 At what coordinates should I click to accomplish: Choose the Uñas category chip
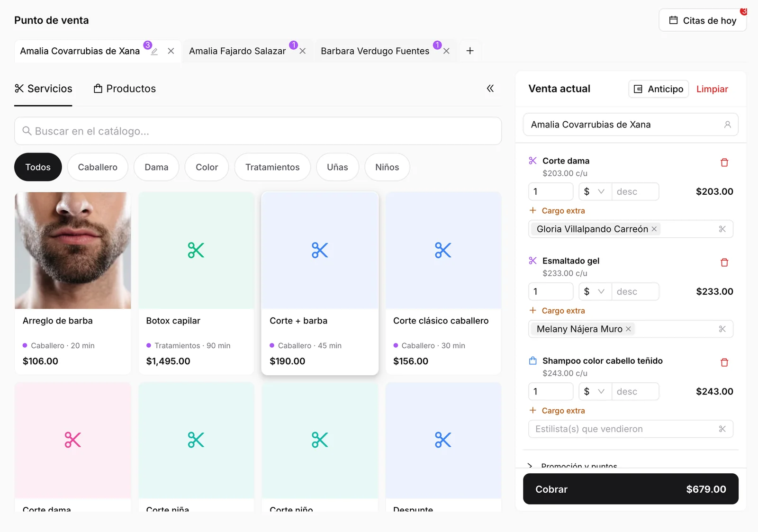point(337,167)
